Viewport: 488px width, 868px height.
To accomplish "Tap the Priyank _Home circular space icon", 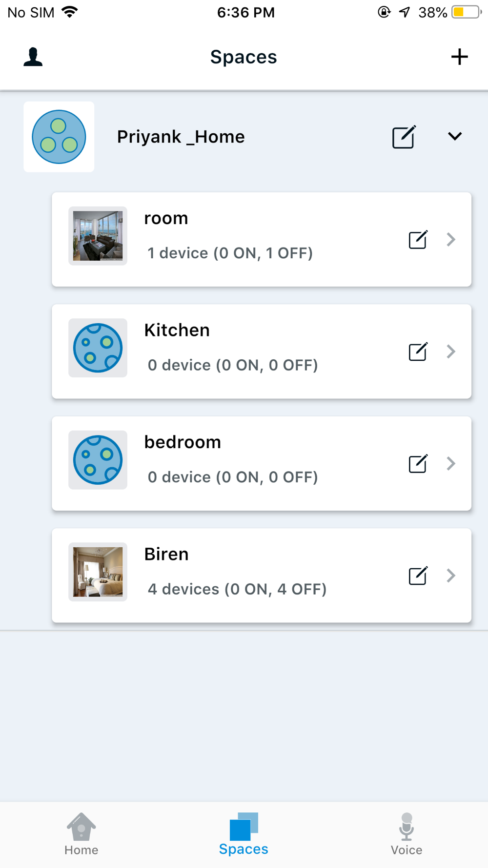I will 59,137.
